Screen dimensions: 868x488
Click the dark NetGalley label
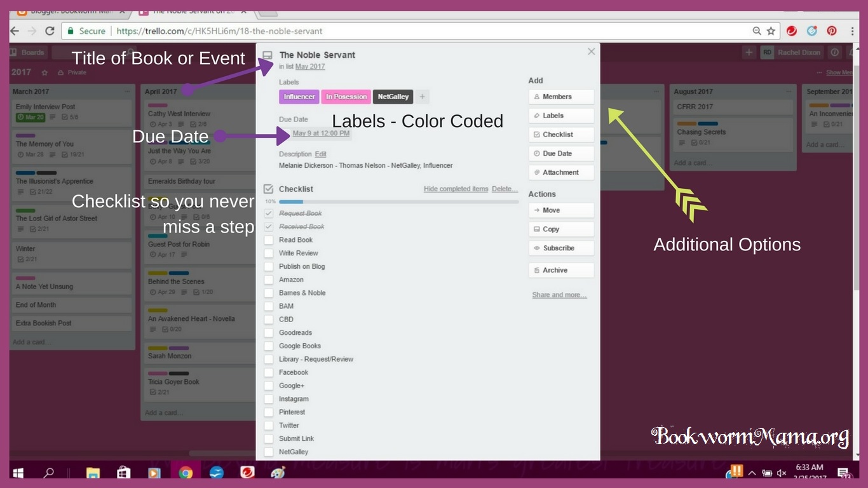coord(393,97)
